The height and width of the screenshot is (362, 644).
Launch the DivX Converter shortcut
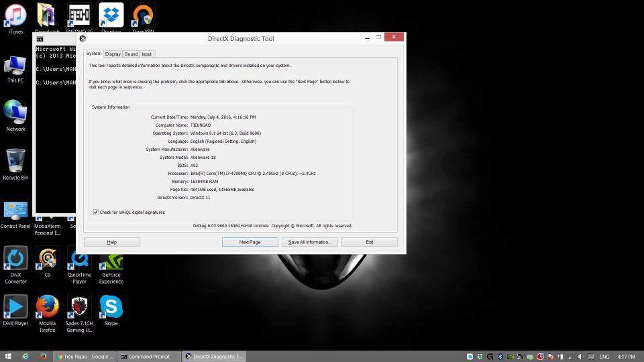[15, 265]
